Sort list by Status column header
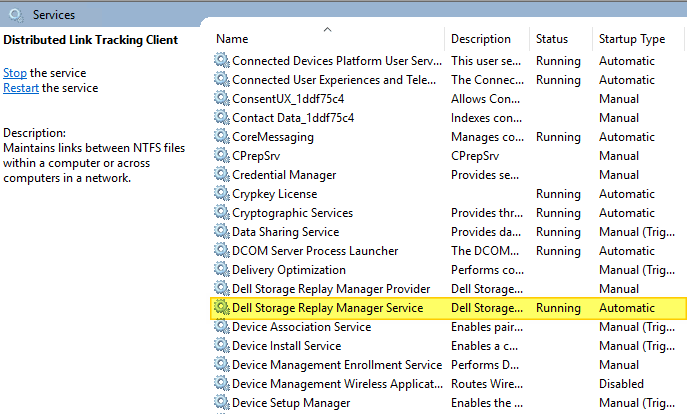687x414 pixels. (551, 39)
